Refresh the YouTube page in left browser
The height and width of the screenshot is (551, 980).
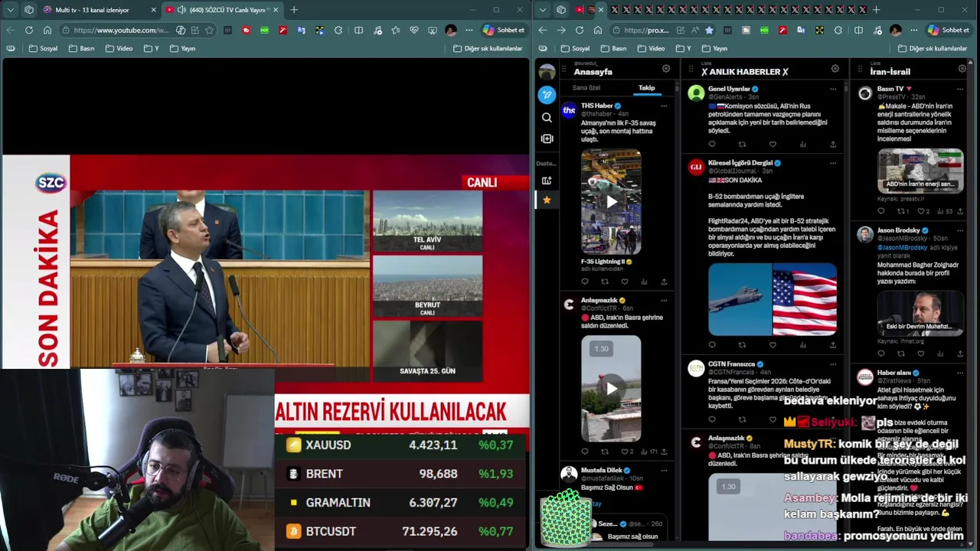pos(28,30)
